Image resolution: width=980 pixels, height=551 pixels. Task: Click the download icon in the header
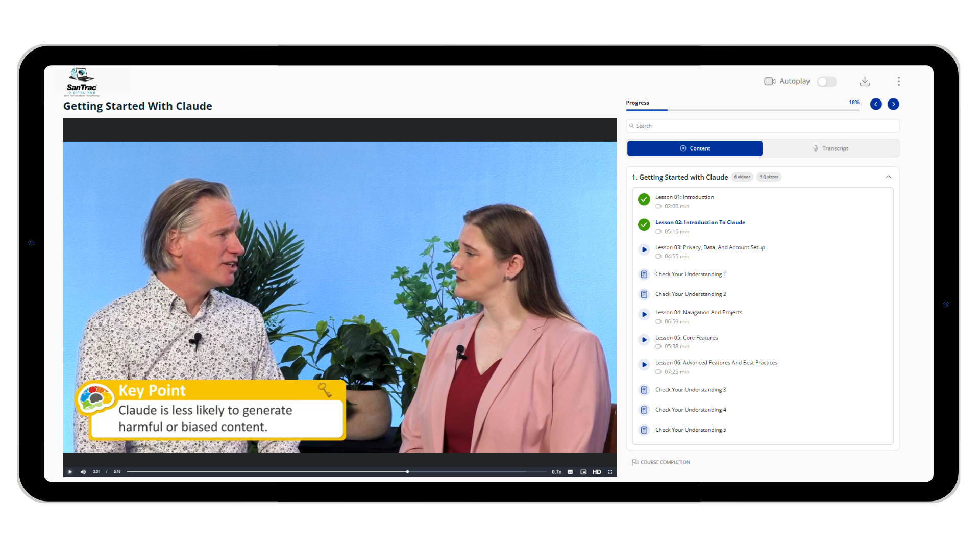point(865,81)
